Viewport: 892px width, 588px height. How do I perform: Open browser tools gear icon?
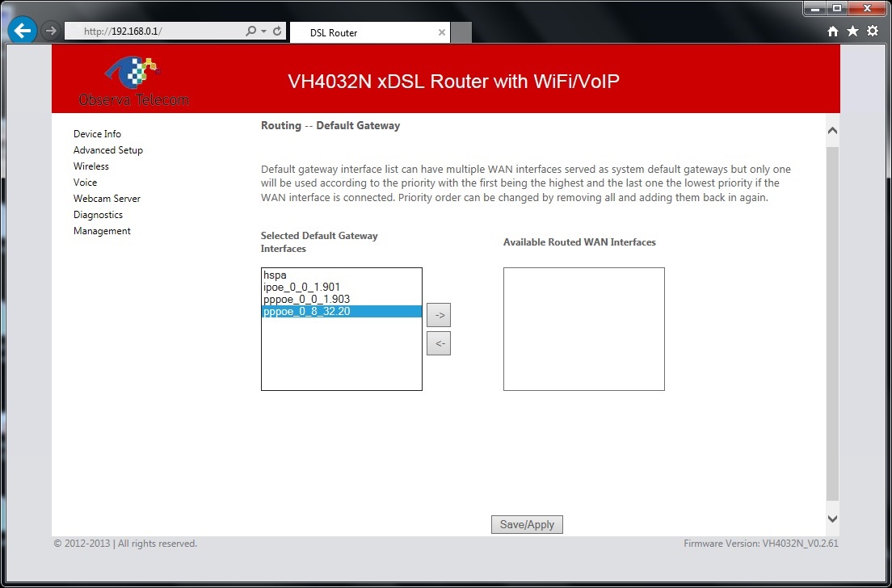(x=873, y=31)
